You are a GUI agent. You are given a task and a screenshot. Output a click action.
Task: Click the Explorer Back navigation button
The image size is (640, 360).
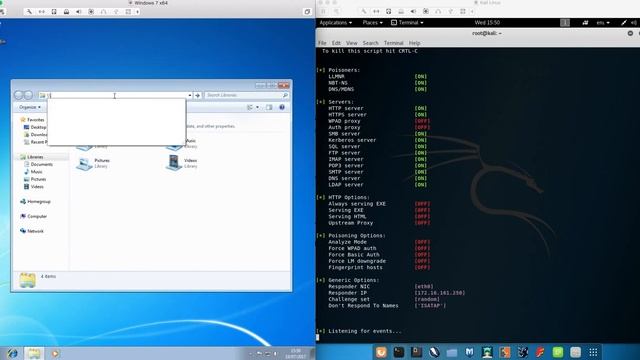(x=18, y=95)
